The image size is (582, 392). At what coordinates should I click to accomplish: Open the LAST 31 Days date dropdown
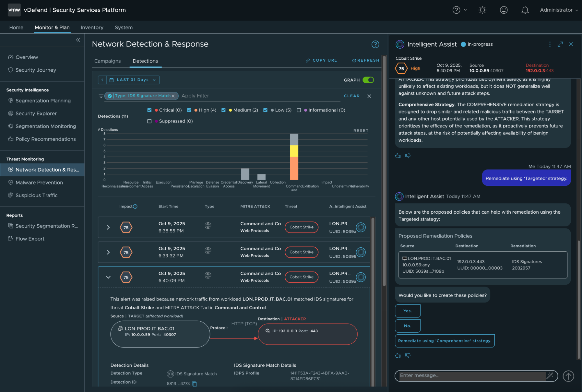(133, 80)
